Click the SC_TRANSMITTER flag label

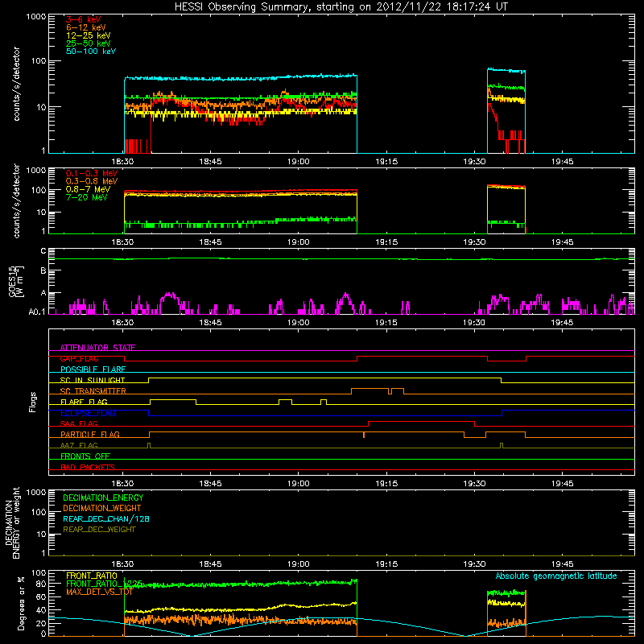tap(93, 391)
